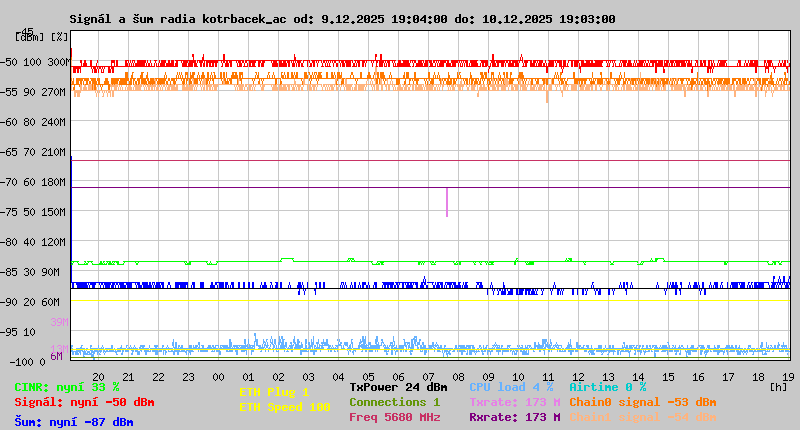Click the purple "6M" rate label
Screen dimensions: 800x430
(57, 357)
